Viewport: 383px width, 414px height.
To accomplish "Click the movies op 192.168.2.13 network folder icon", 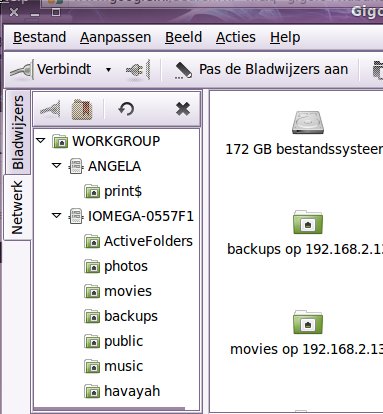I will click(x=308, y=322).
